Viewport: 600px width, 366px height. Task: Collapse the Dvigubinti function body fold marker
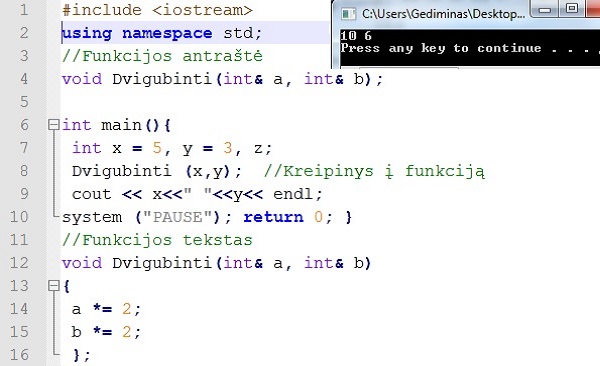[x=54, y=286]
